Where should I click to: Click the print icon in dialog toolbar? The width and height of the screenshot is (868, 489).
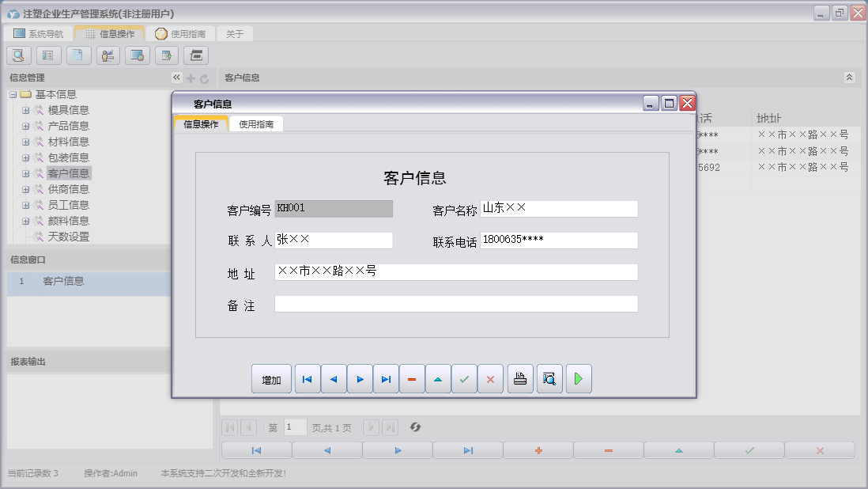(519, 379)
